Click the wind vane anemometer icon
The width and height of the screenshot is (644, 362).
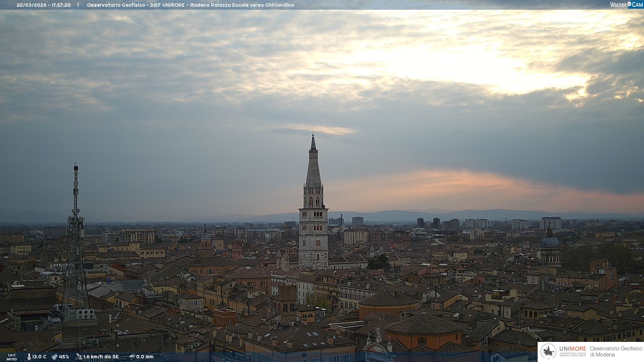(x=79, y=357)
